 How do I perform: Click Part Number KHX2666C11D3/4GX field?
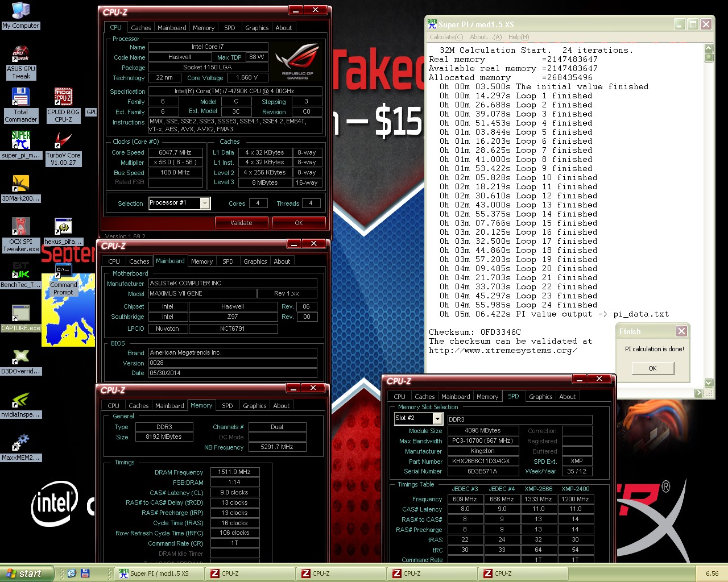(483, 461)
